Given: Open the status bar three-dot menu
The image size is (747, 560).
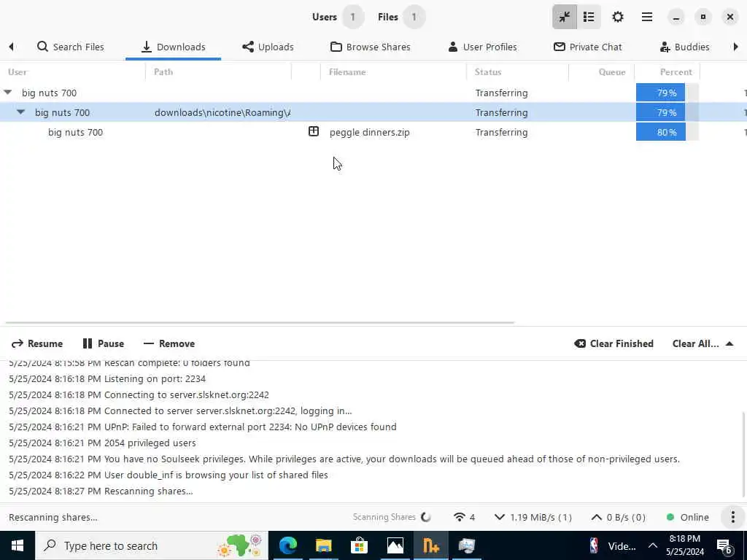Looking at the screenshot, I should pyautogui.click(x=732, y=517).
